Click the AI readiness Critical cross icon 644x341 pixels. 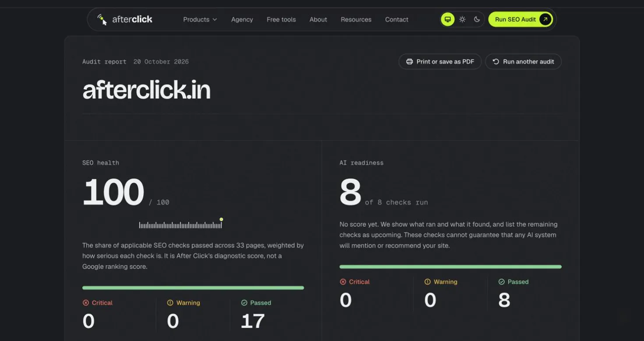343,281
